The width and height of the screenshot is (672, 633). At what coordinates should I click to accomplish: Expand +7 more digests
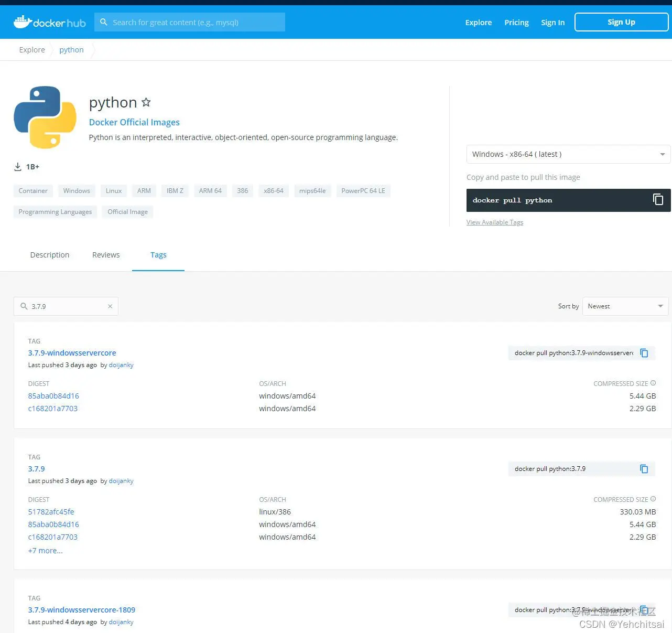click(45, 551)
